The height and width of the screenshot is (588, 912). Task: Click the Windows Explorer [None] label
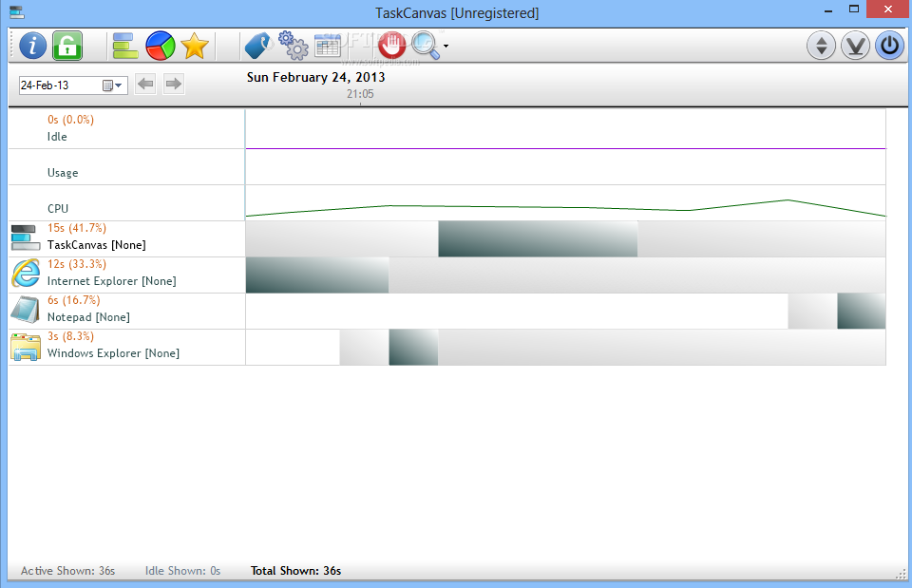click(x=113, y=353)
